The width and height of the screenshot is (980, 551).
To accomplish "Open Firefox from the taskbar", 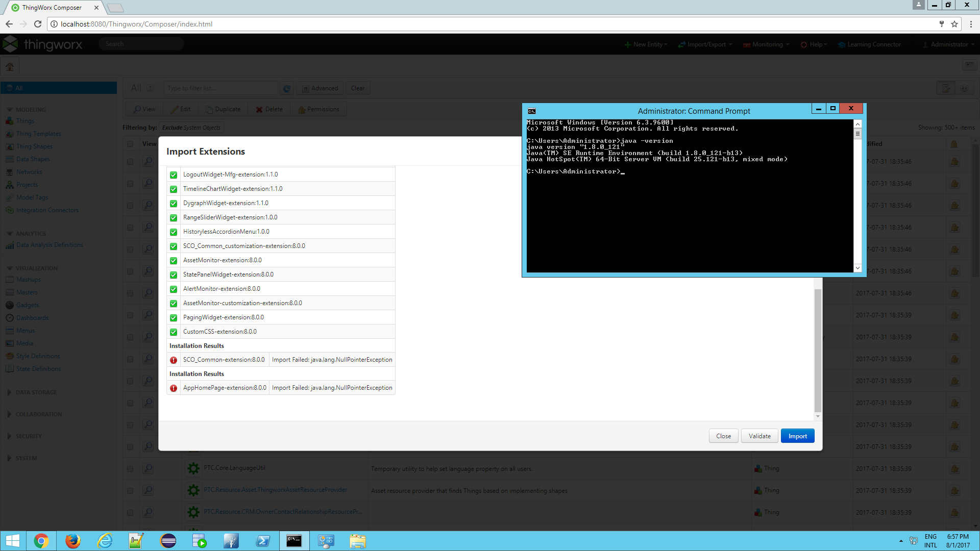I will click(73, 541).
